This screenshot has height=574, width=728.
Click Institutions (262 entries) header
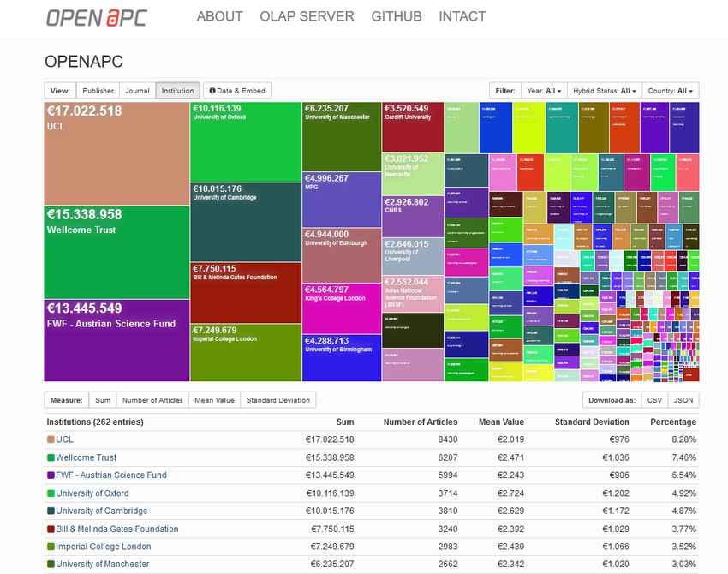pyautogui.click(x=95, y=422)
